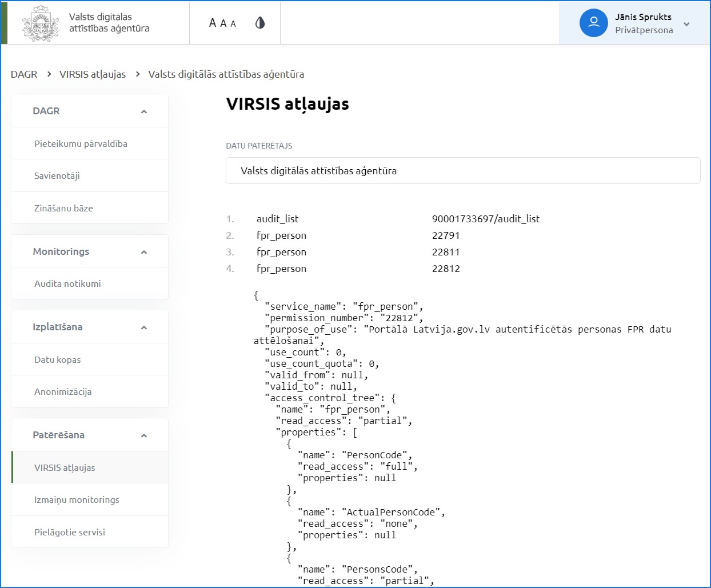Open Savienotāji in the sidebar
The height and width of the screenshot is (588, 711).
pos(90,175)
